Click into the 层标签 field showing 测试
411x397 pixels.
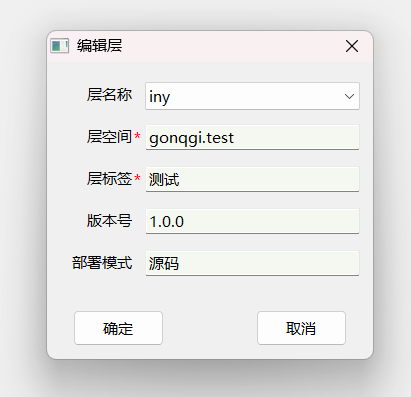click(252, 179)
